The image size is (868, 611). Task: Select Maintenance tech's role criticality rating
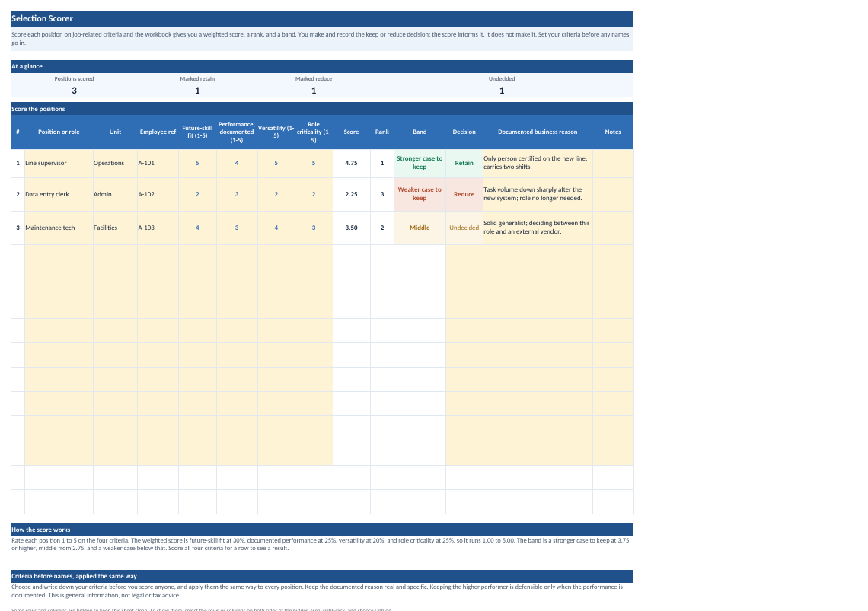(x=314, y=228)
